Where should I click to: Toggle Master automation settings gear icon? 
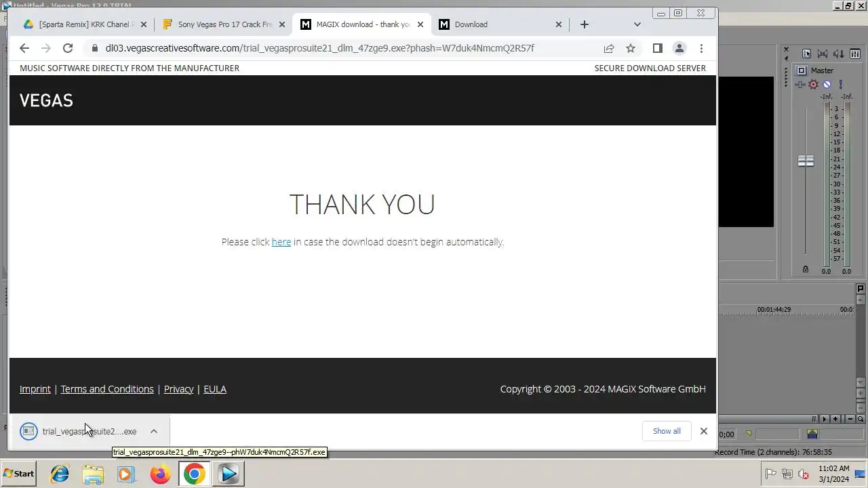[814, 85]
